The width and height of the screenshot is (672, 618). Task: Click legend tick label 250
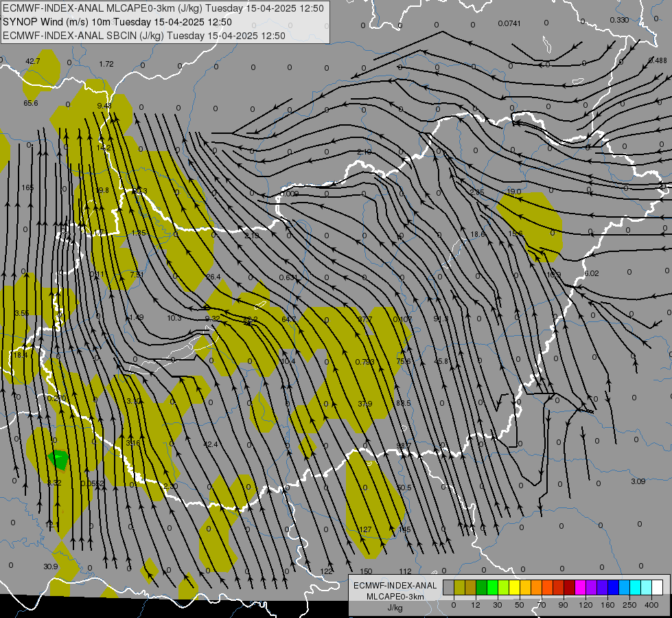pos(629,605)
